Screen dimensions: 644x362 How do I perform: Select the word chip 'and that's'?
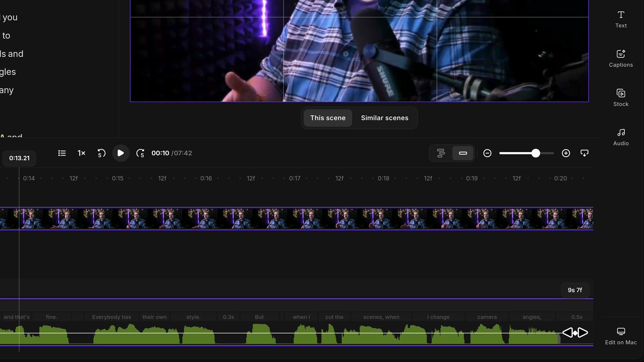[16, 317]
